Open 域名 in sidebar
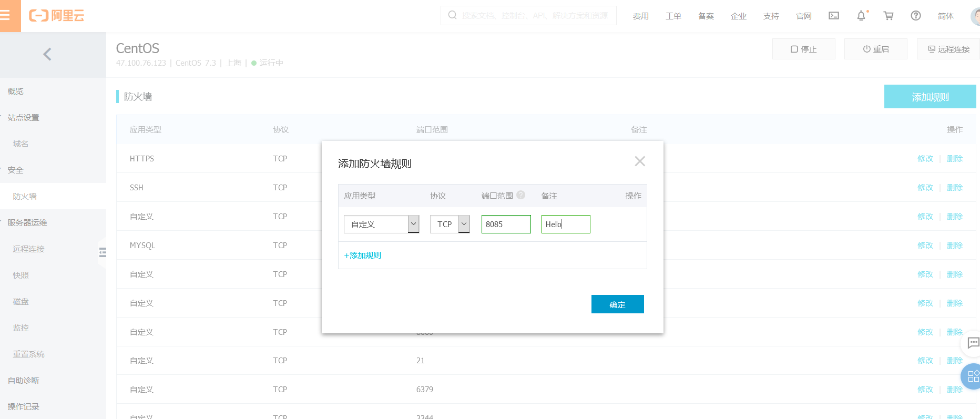This screenshot has width=980, height=419. click(x=21, y=144)
